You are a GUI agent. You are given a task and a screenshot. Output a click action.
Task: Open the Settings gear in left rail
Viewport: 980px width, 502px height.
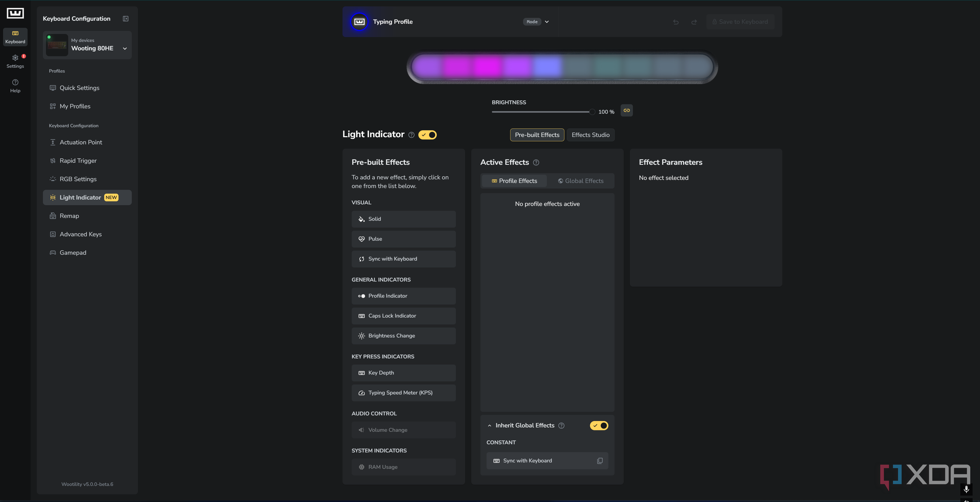pyautogui.click(x=15, y=61)
